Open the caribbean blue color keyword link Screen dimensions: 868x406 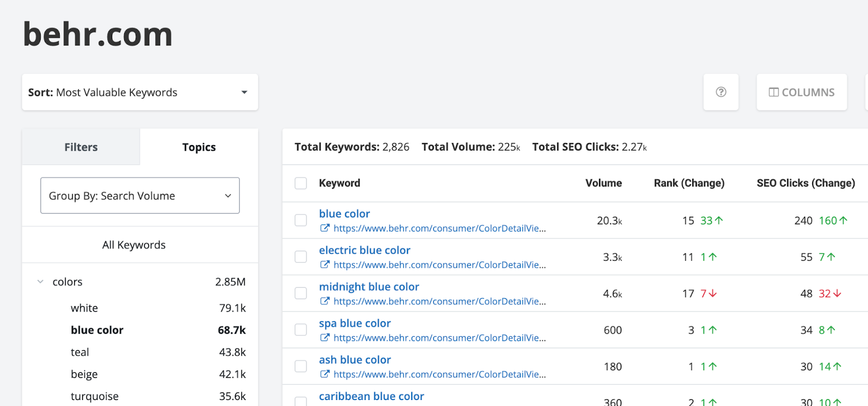(x=371, y=396)
